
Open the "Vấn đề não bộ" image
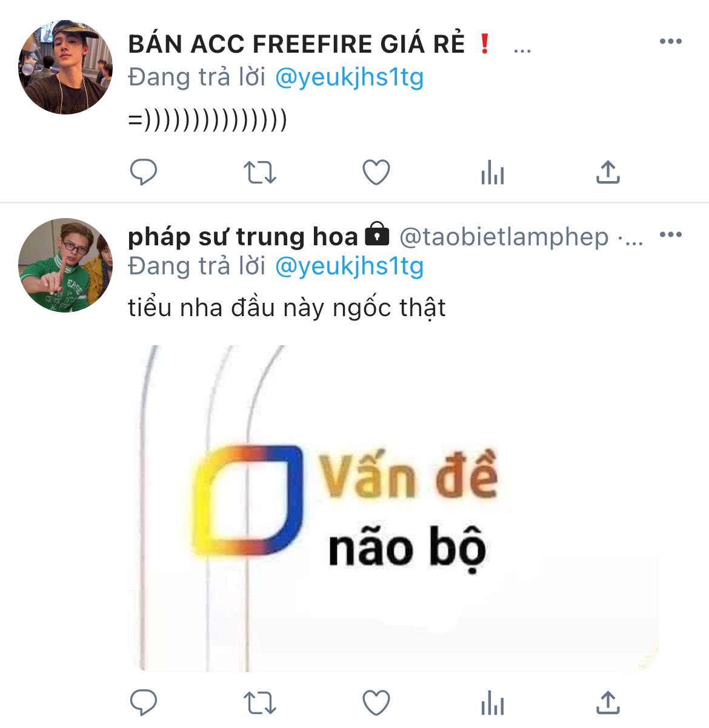click(x=393, y=508)
